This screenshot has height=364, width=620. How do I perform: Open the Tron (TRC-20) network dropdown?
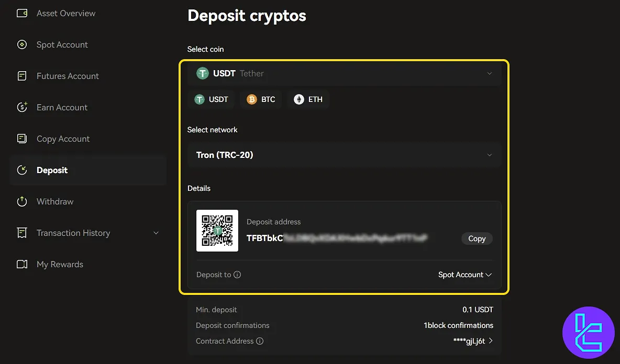click(345, 155)
